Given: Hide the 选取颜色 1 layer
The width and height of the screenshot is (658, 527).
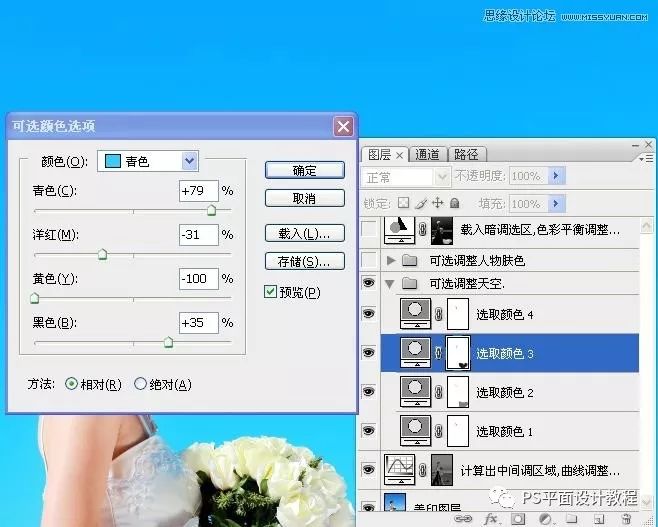Looking at the screenshot, I should tap(368, 431).
